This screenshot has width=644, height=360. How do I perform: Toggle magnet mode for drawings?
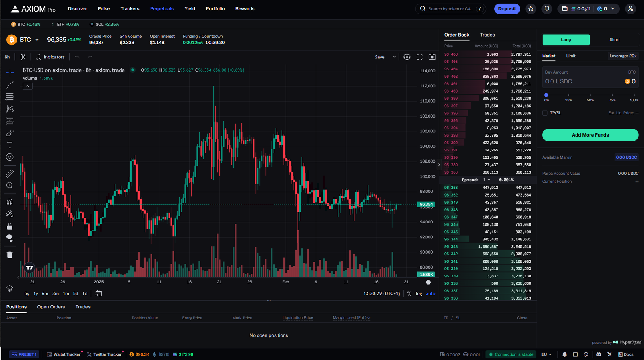10,202
